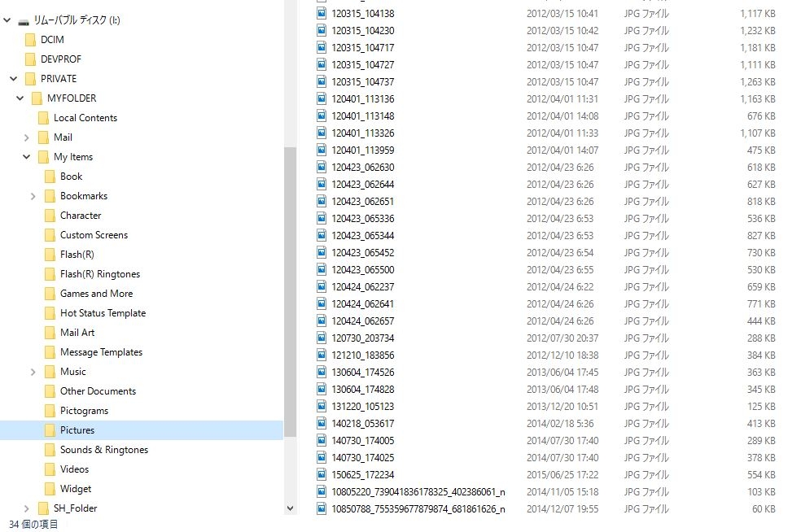This screenshot has width=801, height=532.
Task: Expand the Music folder chevron
Action: [33, 372]
